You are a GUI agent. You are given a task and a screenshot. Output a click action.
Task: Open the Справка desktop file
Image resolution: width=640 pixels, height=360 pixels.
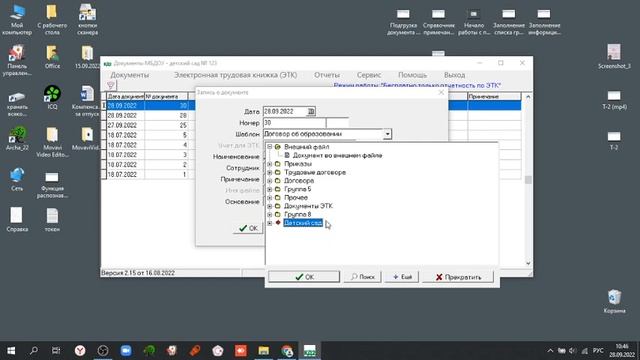tap(17, 220)
